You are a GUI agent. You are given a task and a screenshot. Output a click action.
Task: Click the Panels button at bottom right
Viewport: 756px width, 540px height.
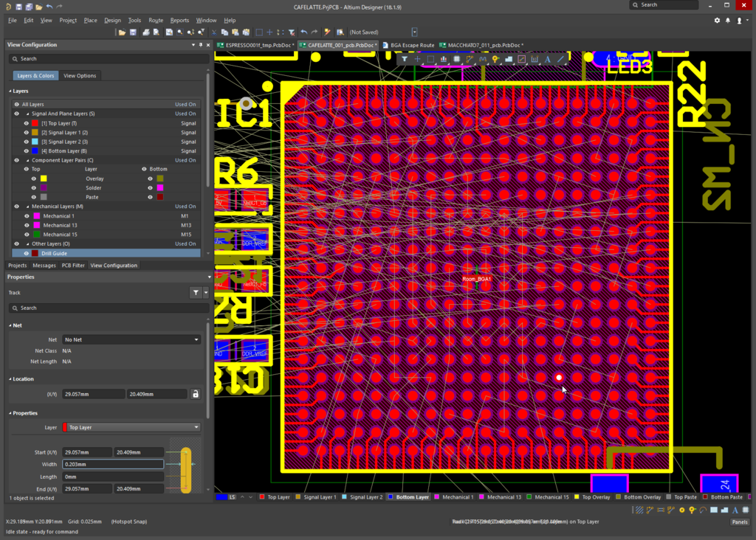point(740,522)
